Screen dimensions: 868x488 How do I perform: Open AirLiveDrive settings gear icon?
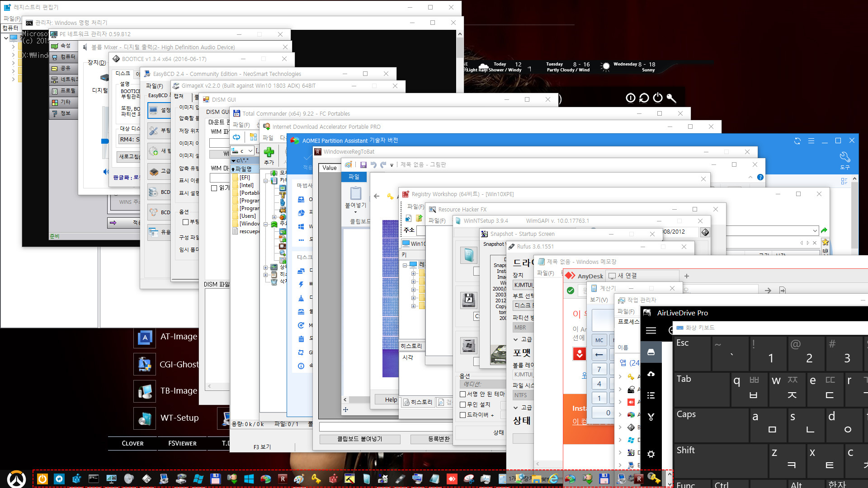(x=651, y=454)
